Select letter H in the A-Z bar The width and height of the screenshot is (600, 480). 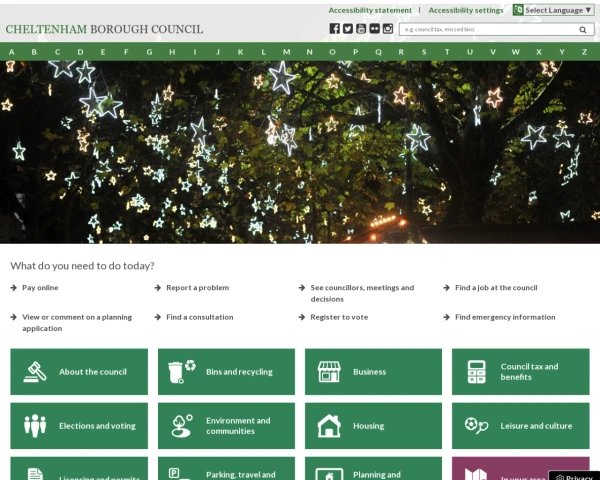pyautogui.click(x=172, y=52)
